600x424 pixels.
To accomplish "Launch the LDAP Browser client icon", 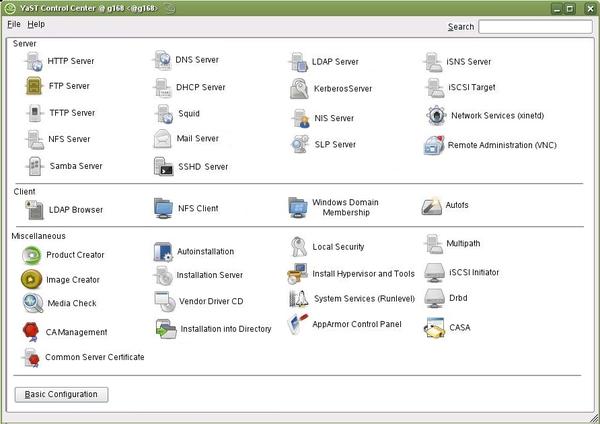I will click(32, 209).
